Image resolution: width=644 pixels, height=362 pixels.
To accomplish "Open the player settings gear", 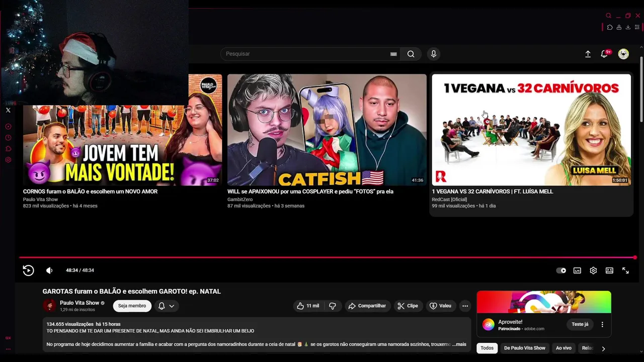I will (593, 270).
